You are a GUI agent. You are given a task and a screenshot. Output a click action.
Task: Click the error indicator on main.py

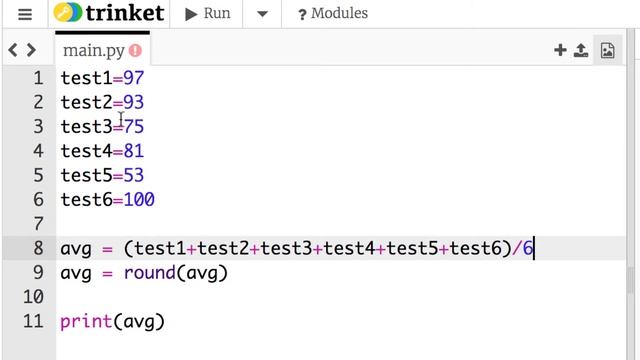135,51
